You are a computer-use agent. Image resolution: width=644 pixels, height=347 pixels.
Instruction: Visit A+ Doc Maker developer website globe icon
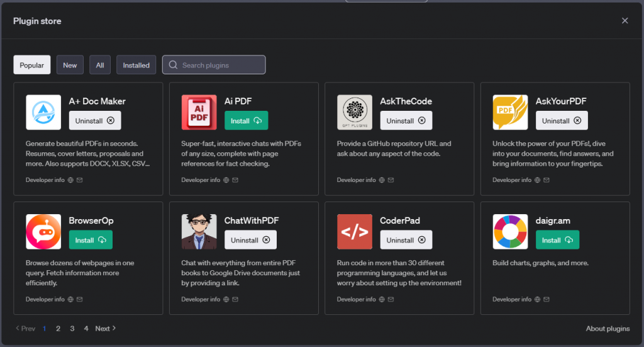(x=70, y=180)
